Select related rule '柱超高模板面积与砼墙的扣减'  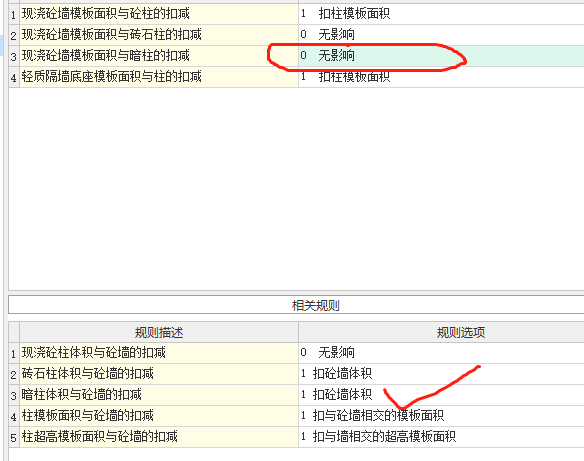point(159,436)
